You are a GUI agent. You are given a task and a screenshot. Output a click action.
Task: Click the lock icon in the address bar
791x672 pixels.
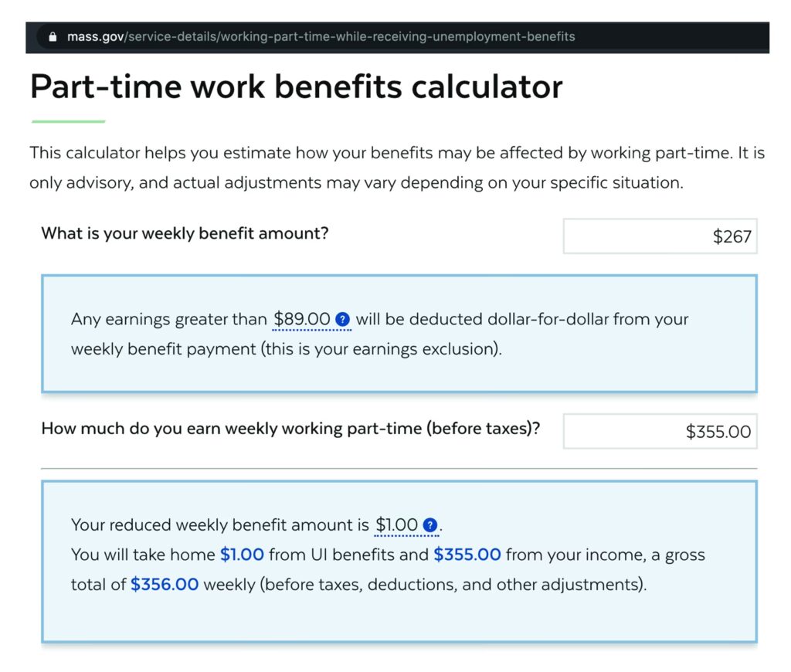53,36
